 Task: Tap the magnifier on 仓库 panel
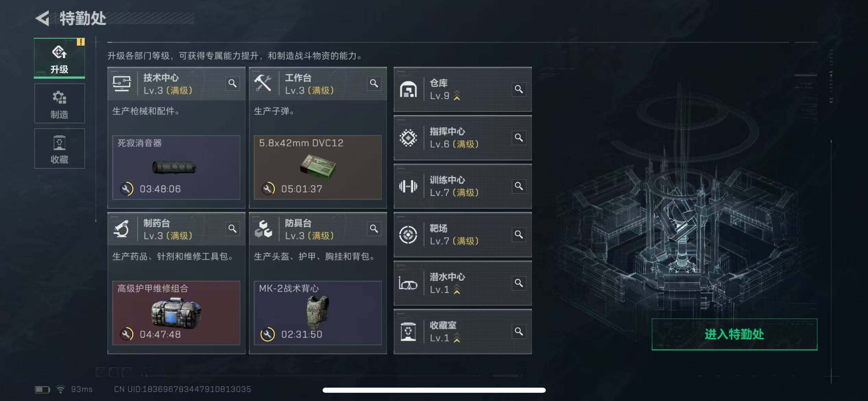click(x=519, y=89)
